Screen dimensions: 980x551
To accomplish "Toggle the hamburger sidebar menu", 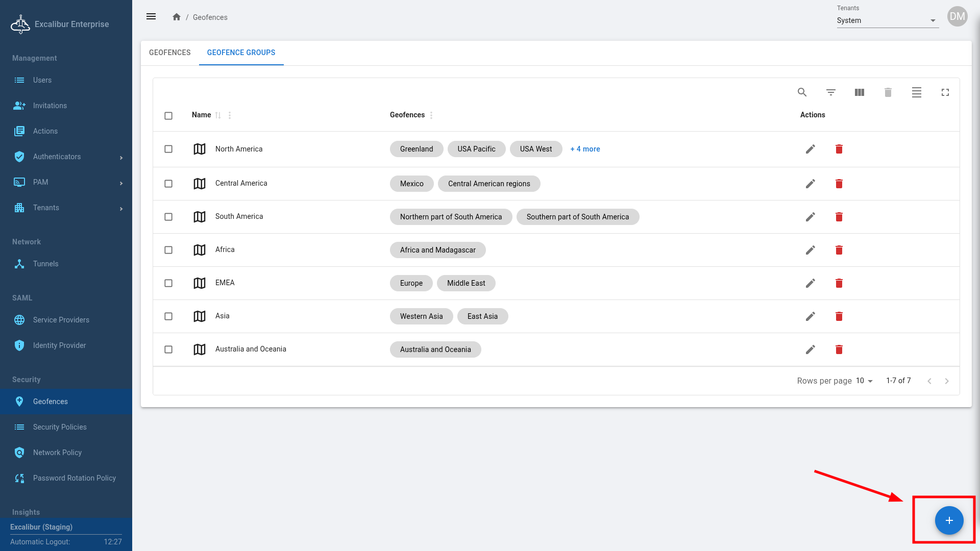I will click(x=151, y=17).
